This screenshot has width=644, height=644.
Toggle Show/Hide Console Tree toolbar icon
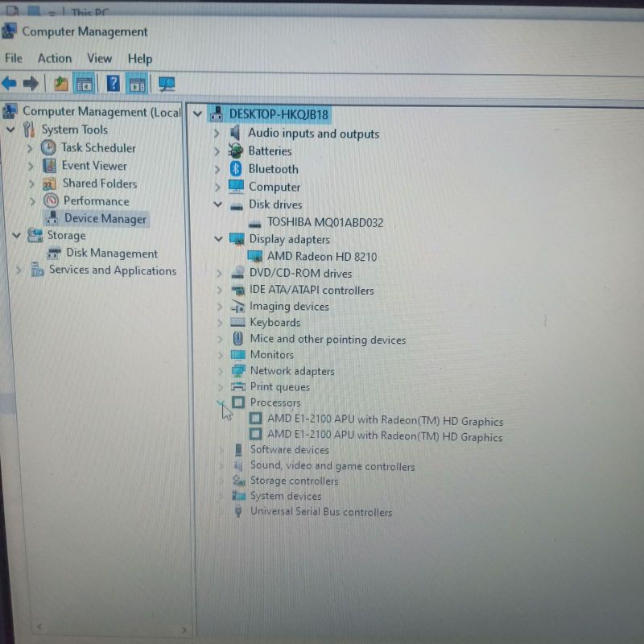(85, 85)
